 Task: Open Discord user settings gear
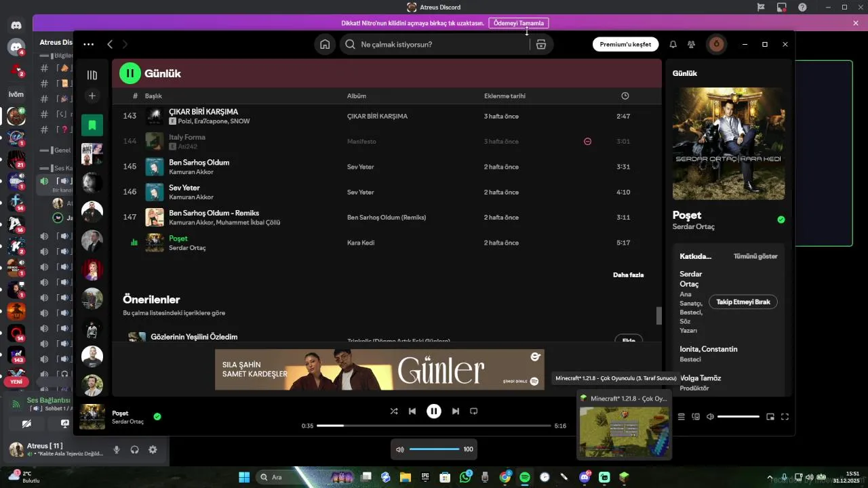coord(153,449)
